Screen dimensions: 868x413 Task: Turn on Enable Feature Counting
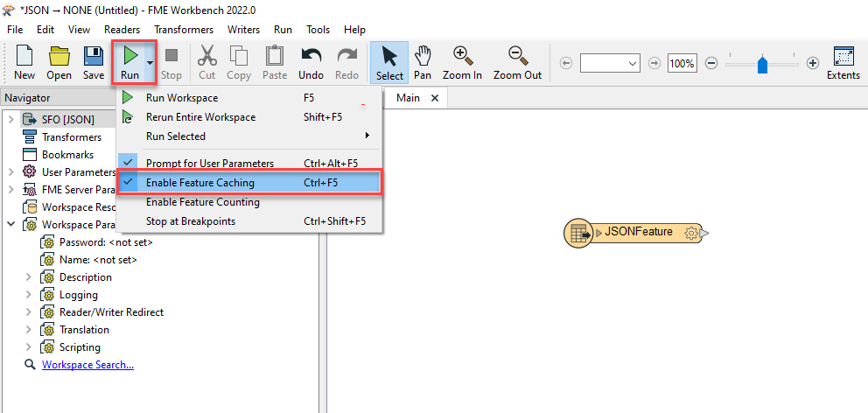pyautogui.click(x=202, y=202)
